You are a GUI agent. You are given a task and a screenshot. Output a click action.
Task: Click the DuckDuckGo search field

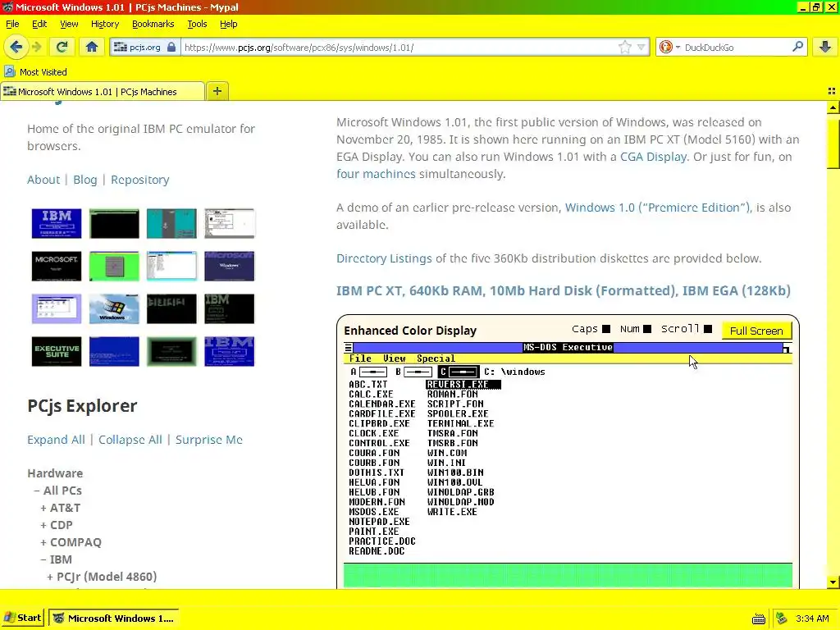click(737, 47)
